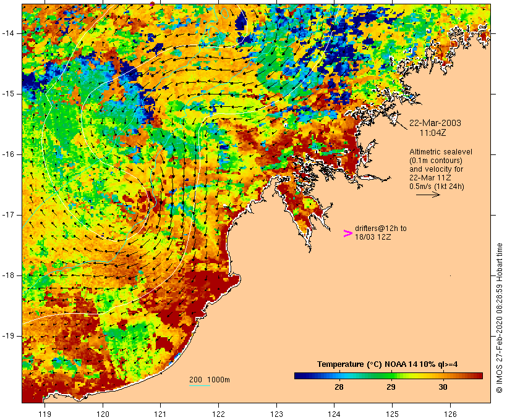Click the latitude label -15

(x=8, y=94)
